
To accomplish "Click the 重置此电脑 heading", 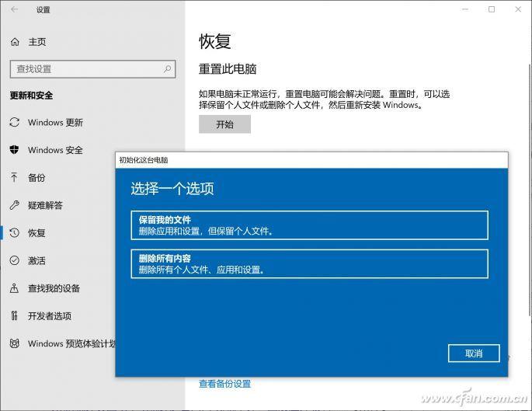I will 228,69.
